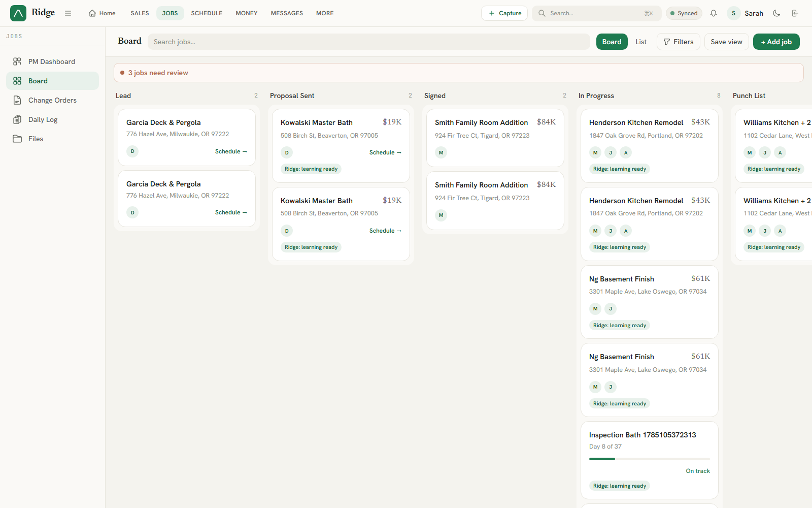Open the notifications bell
Screen dimensions: 812x508
tap(714, 13)
